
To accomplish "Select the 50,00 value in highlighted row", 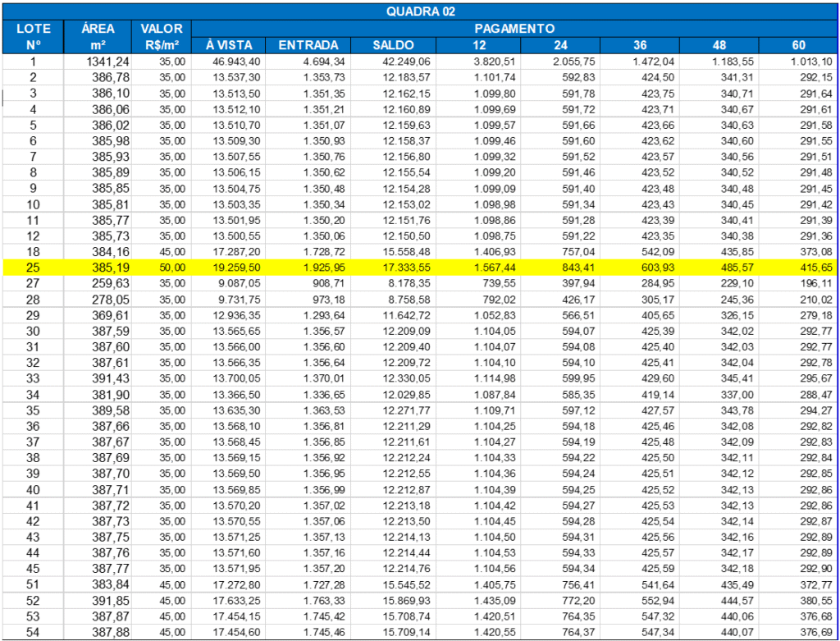I will coord(171,268).
